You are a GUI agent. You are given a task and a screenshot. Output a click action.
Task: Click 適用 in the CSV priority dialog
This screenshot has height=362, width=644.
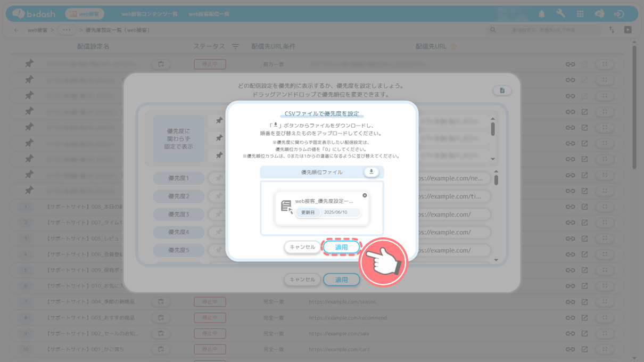pos(341,248)
